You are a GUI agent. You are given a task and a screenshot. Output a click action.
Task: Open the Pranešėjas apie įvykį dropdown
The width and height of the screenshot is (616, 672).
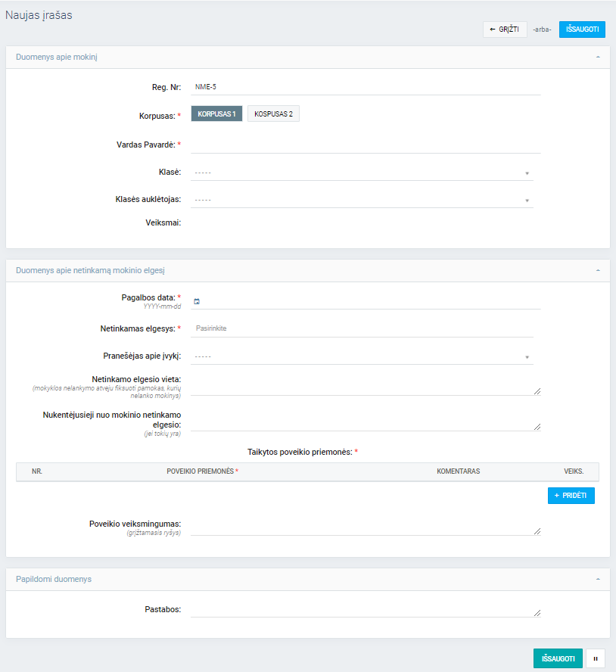(x=362, y=356)
